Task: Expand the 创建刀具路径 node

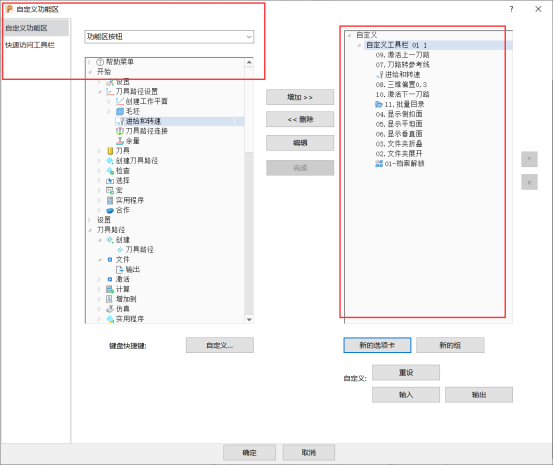Action: coord(100,161)
